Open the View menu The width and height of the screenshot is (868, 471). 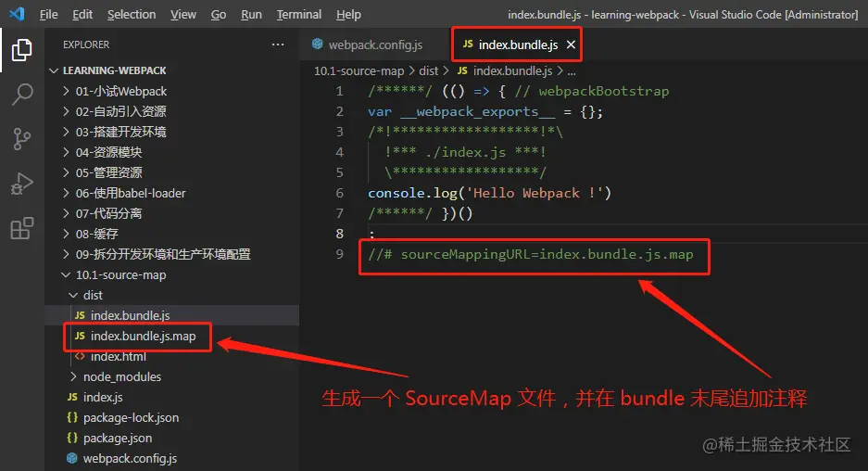tap(183, 15)
